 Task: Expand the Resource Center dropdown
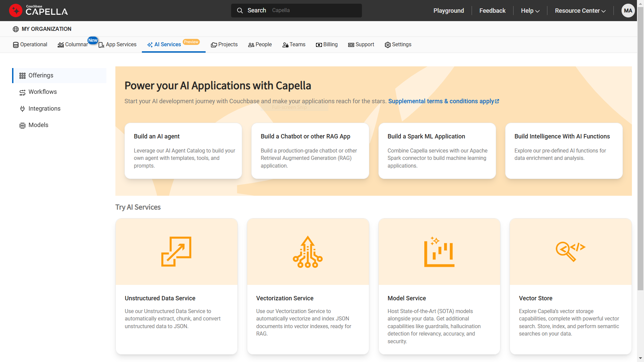click(580, 11)
